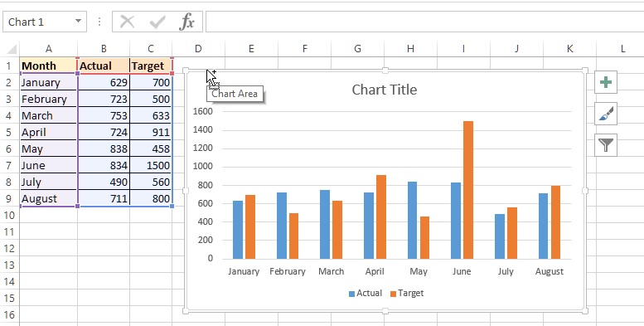
Task: Click the Target header cell
Action: (151, 66)
